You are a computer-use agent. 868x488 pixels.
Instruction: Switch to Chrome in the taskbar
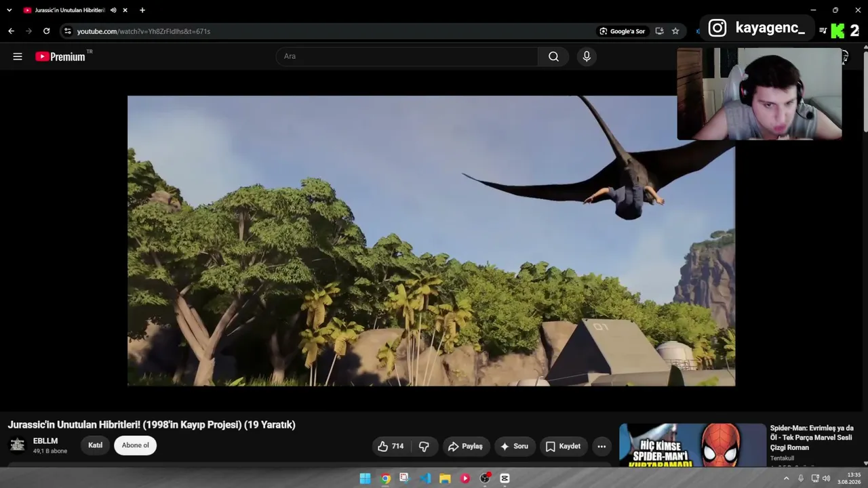coord(385,479)
